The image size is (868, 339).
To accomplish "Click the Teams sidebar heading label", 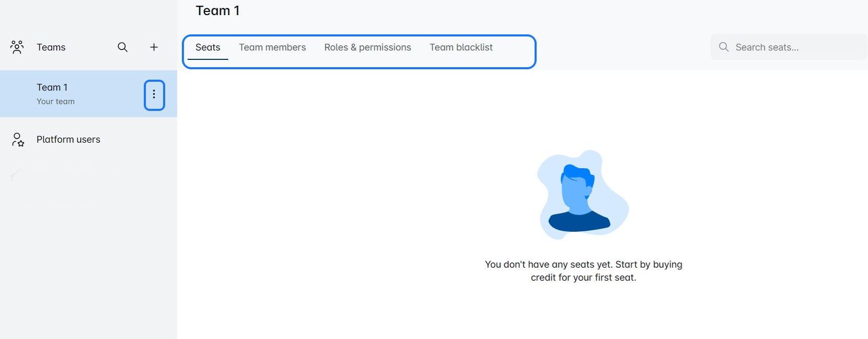I will (x=51, y=47).
